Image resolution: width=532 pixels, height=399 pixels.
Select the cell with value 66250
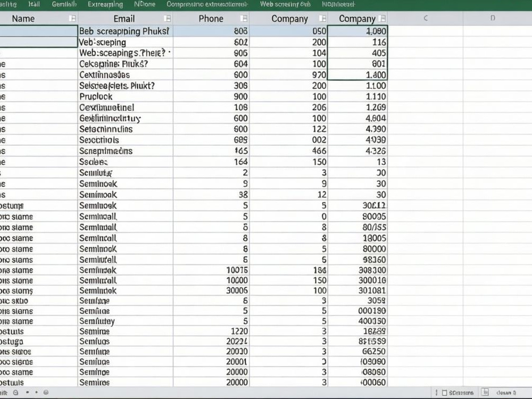tap(358, 352)
